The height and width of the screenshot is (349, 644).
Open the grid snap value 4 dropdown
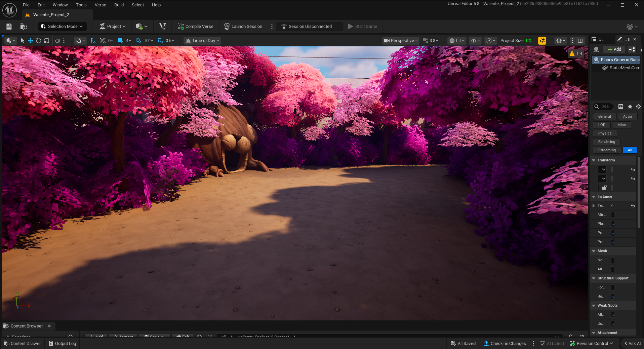128,41
